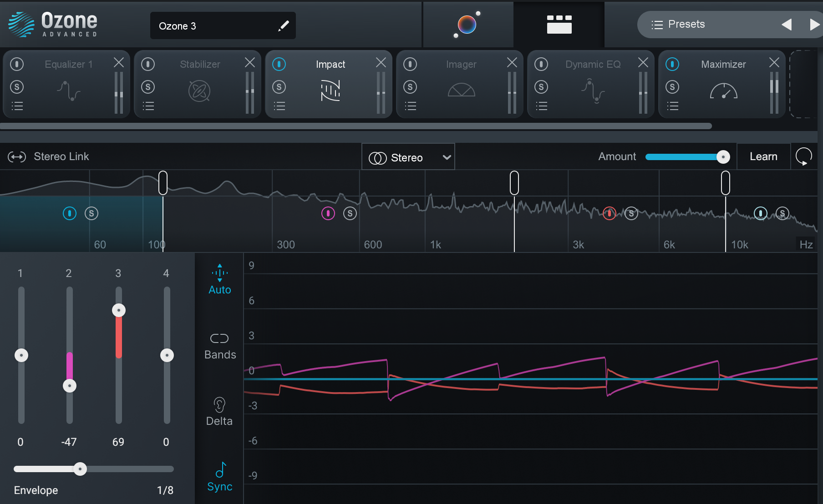Click the crossover handle between 1k and 3k
This screenshot has height=504, width=823.
point(514,183)
